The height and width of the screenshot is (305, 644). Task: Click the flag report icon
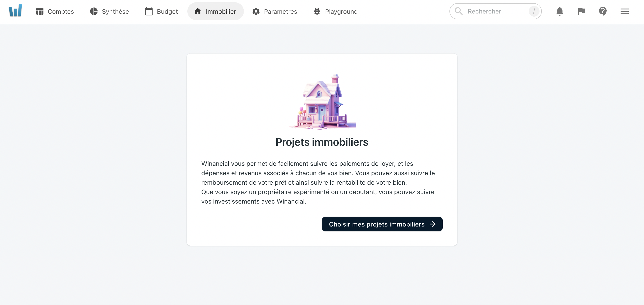(x=581, y=11)
